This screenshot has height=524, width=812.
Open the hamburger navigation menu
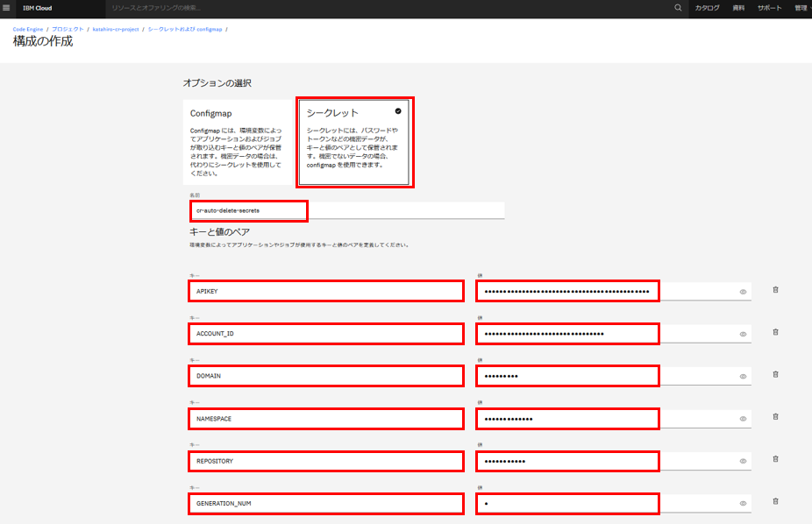click(x=6, y=8)
